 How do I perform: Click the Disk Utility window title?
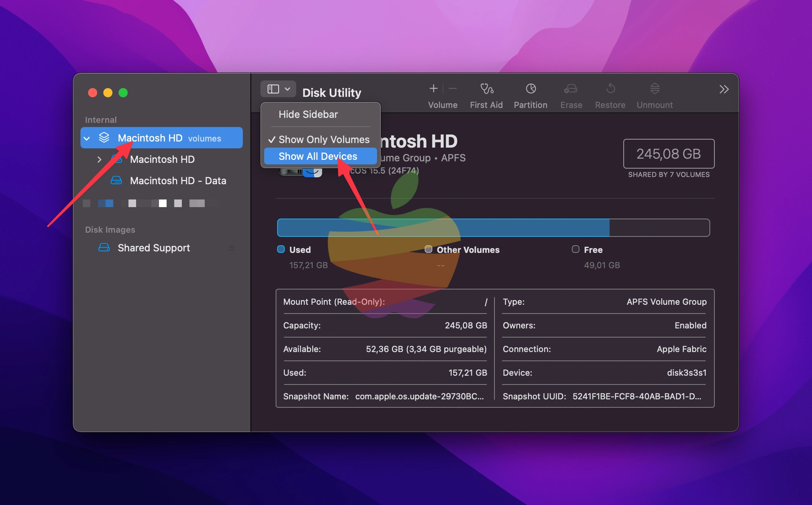[x=332, y=93]
